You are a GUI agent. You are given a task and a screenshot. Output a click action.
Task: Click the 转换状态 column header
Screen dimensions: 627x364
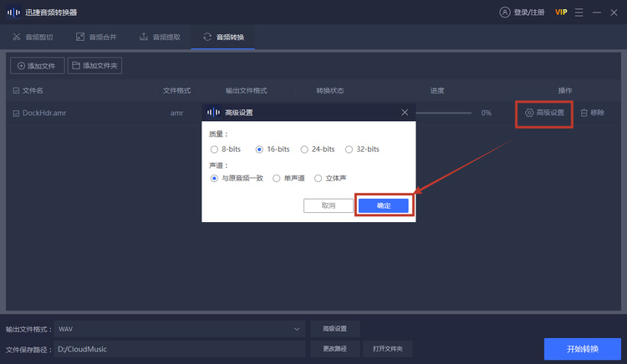pyautogui.click(x=330, y=91)
